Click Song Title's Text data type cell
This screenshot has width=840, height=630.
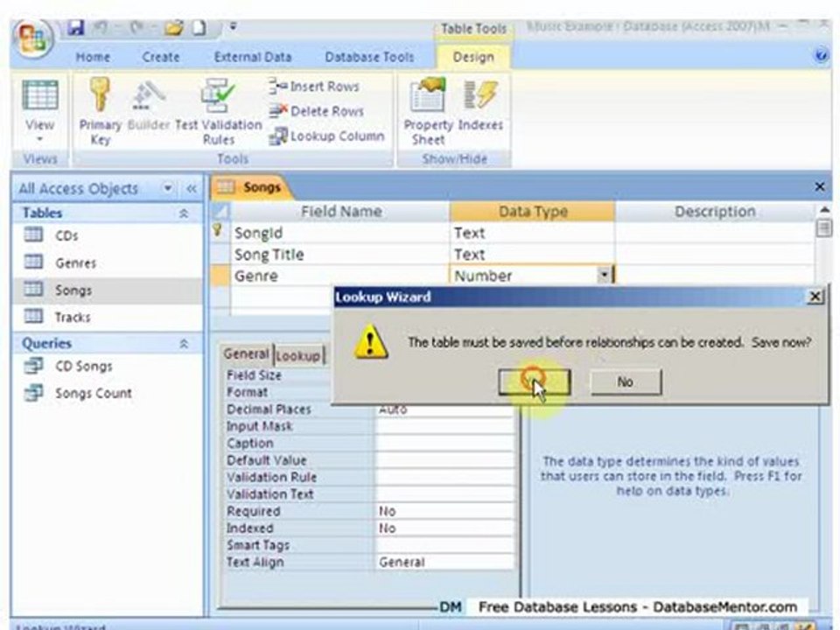[x=532, y=255]
